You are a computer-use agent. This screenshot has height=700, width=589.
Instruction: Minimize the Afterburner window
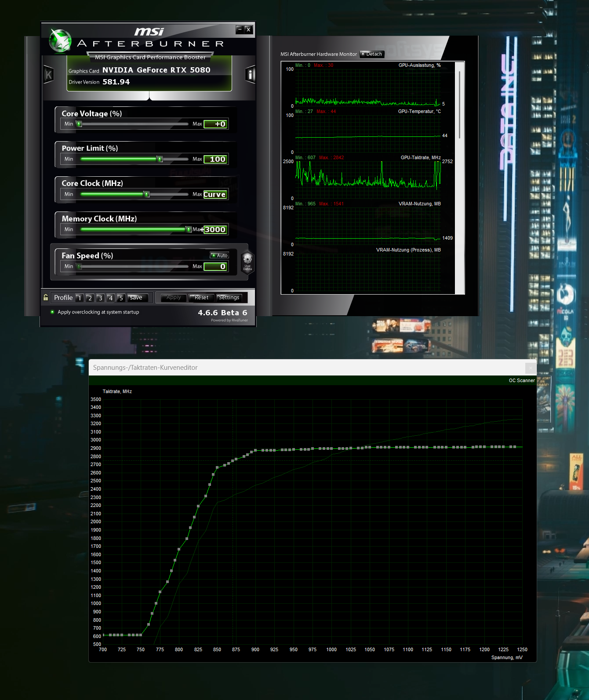click(x=240, y=29)
